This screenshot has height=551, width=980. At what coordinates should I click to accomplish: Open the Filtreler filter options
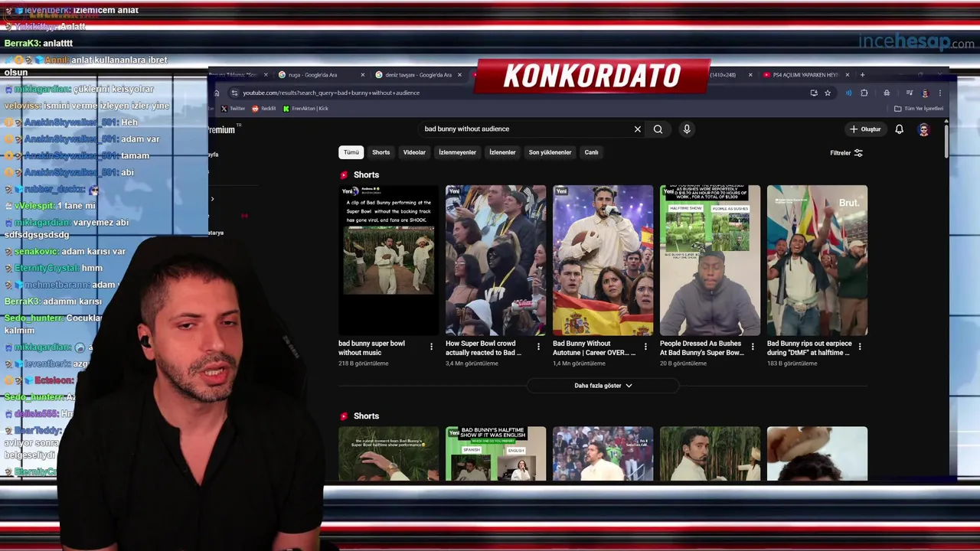point(846,153)
